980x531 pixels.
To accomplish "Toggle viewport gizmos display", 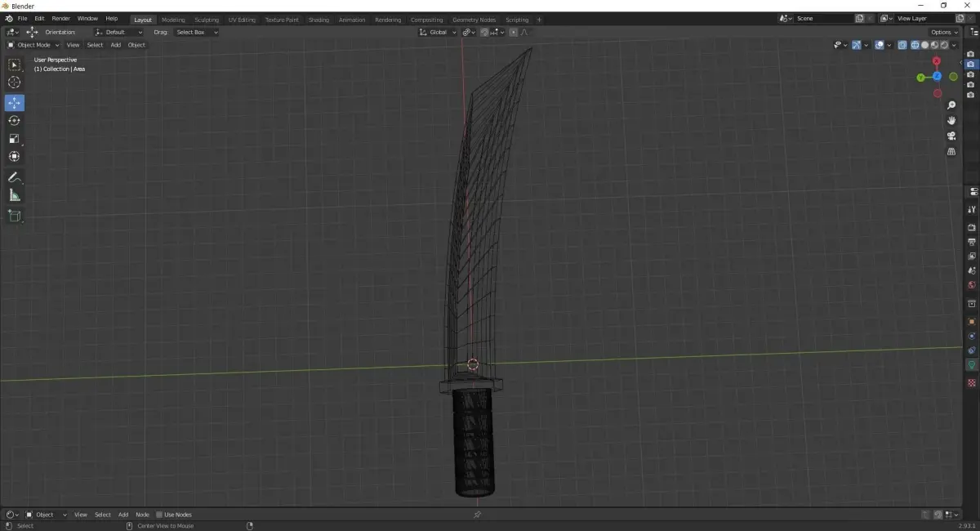I will 856,45.
